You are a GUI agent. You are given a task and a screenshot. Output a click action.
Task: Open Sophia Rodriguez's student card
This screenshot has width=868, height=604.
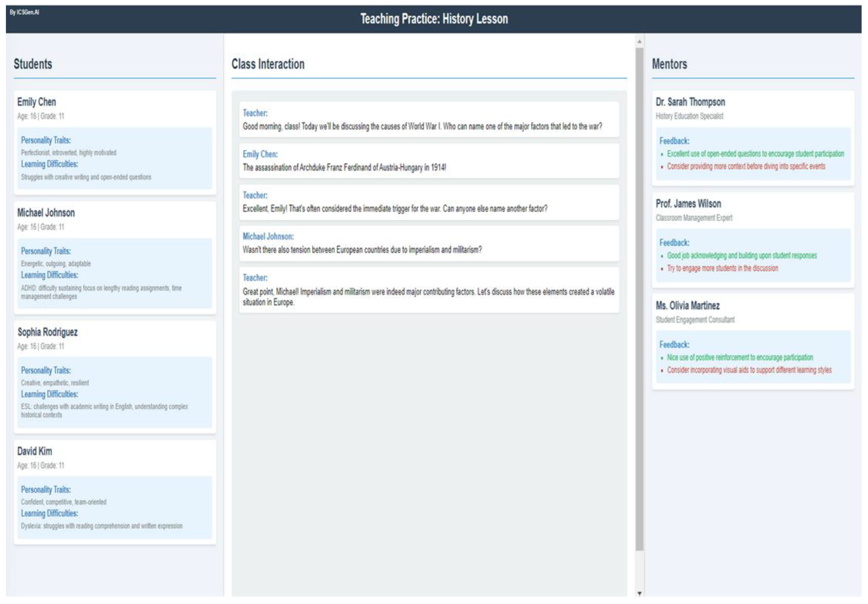pos(48,332)
